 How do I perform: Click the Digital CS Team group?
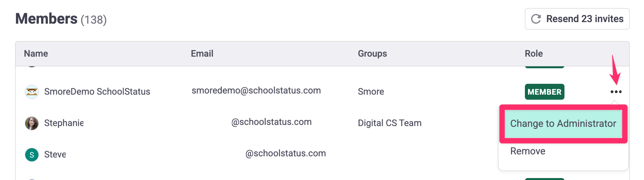(x=390, y=123)
